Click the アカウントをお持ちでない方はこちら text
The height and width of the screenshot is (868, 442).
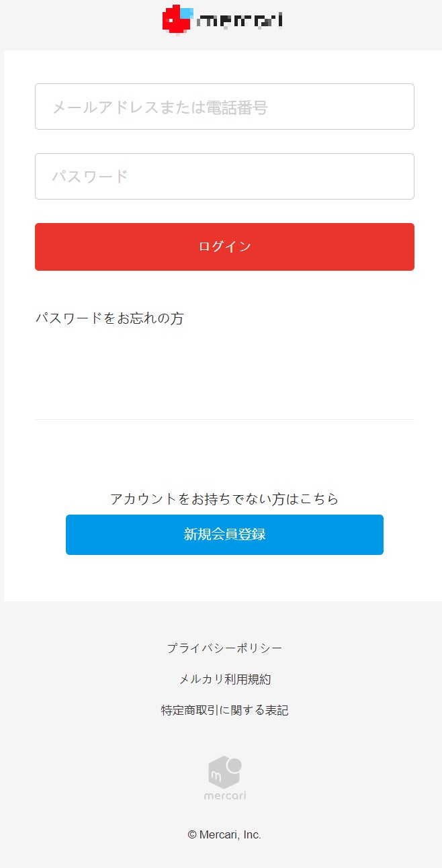[x=224, y=499]
